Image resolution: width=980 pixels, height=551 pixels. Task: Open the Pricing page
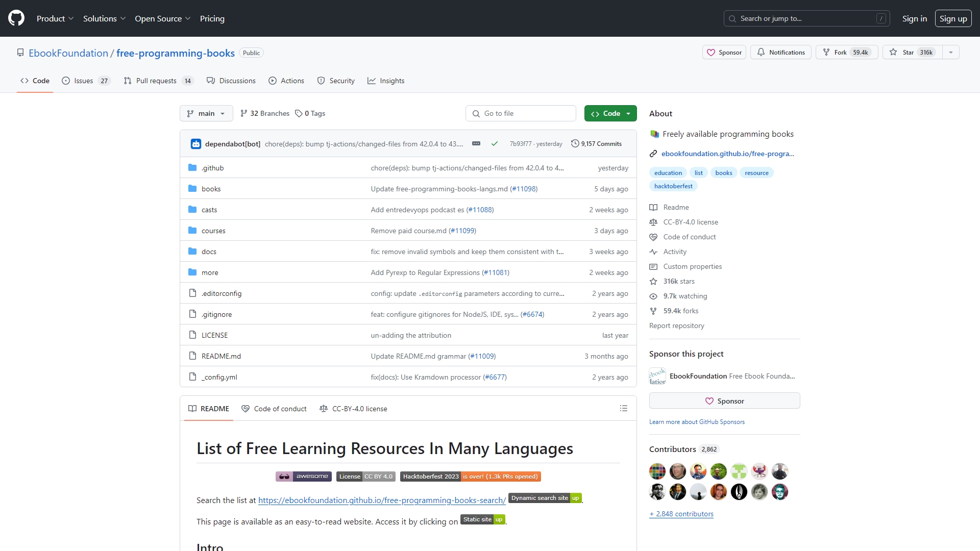pyautogui.click(x=212, y=18)
